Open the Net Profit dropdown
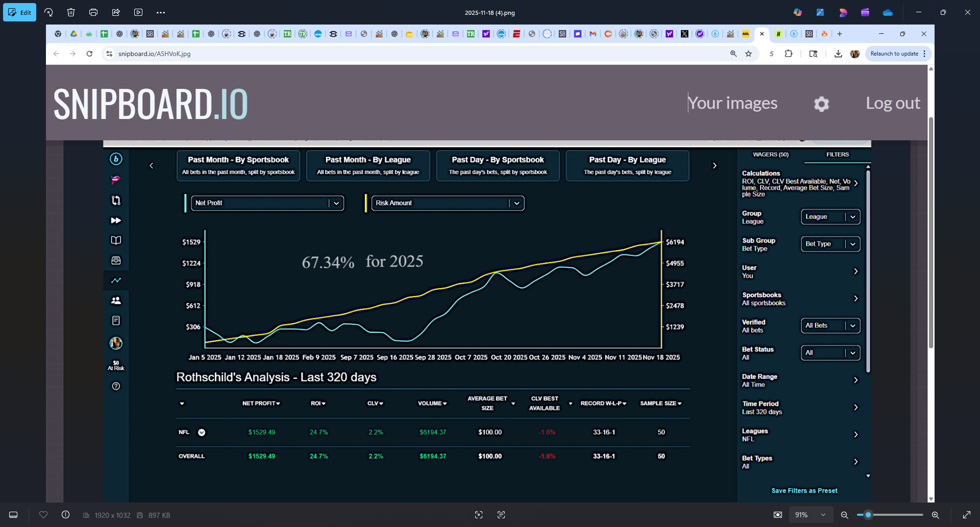 [x=267, y=203]
